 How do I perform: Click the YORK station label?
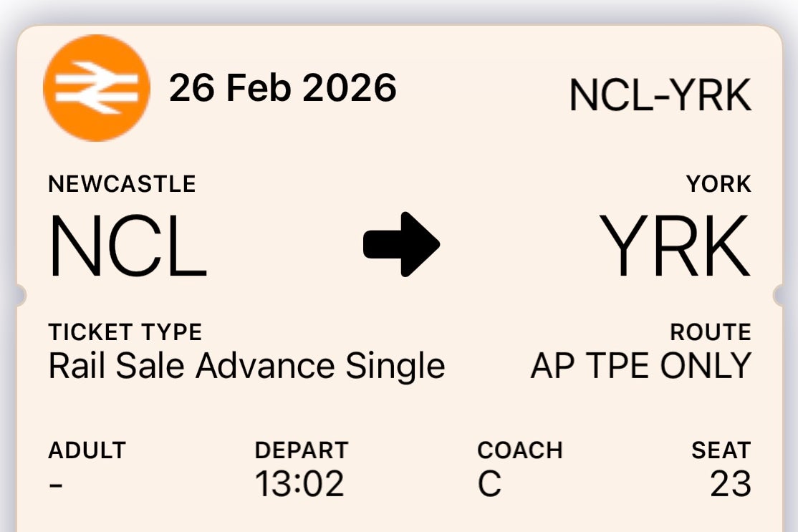718,184
